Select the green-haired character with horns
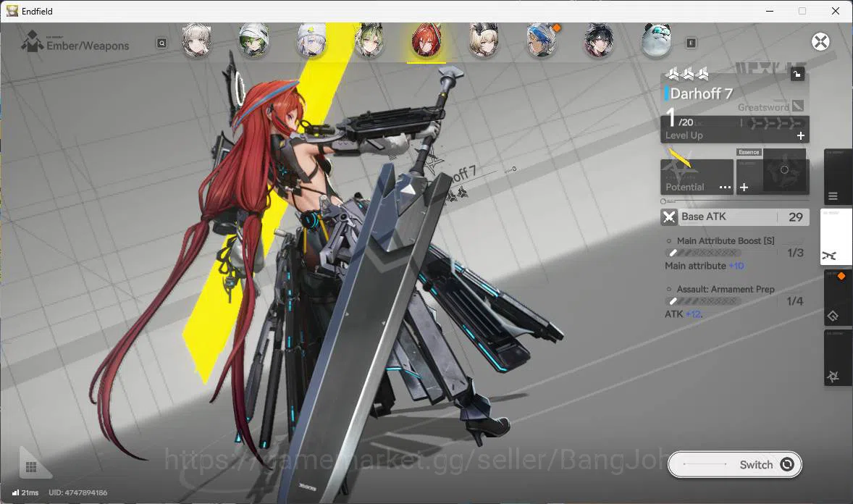 tap(369, 41)
